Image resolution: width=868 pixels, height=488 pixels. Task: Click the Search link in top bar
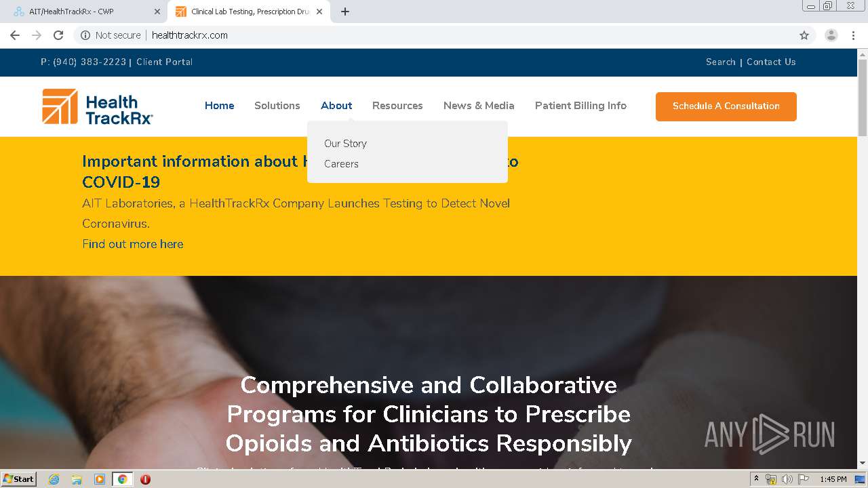click(720, 62)
